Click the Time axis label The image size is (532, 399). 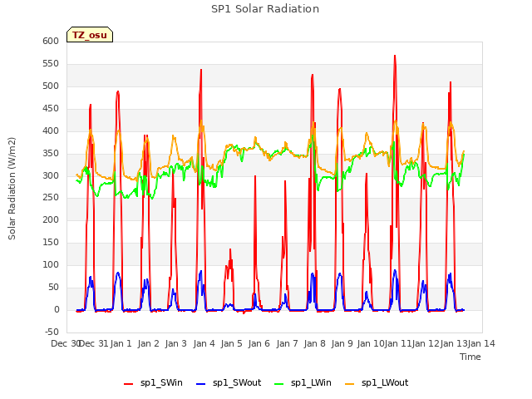pyautogui.click(x=470, y=357)
